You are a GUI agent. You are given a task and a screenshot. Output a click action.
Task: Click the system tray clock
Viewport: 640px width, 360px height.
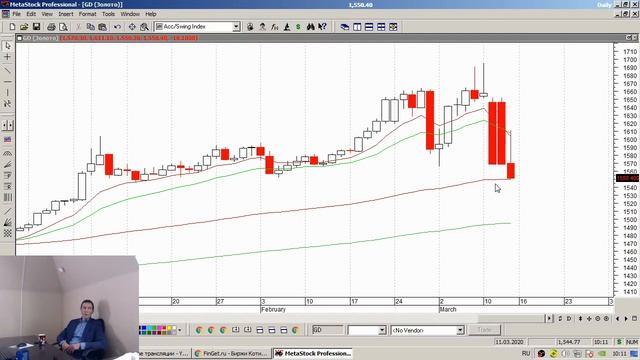tap(619, 353)
